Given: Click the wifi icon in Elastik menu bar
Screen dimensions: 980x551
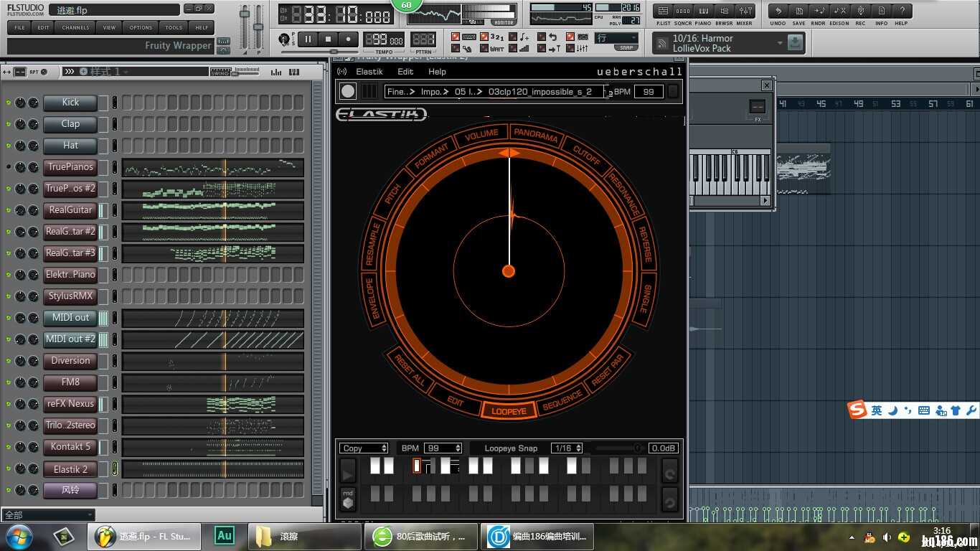Looking at the screenshot, I should (x=341, y=72).
